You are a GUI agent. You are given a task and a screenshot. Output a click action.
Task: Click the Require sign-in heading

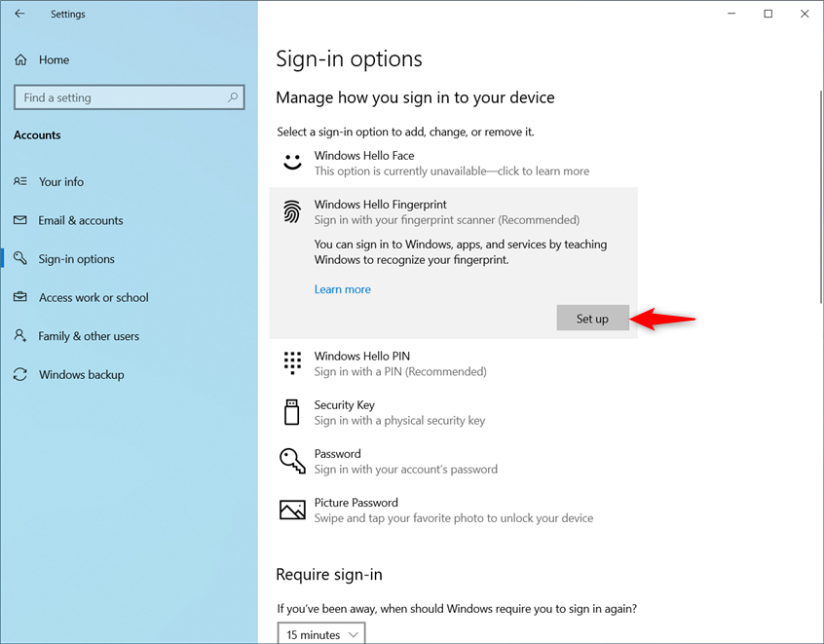pos(329,575)
